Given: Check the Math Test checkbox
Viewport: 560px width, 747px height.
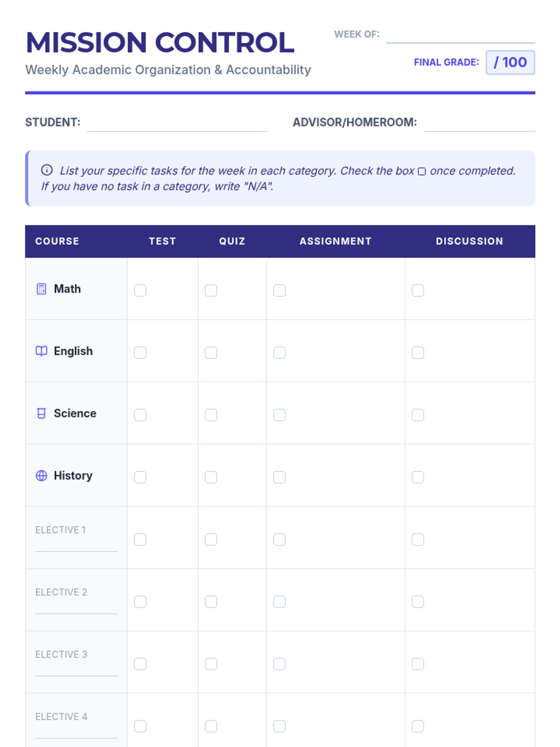Looking at the screenshot, I should coord(140,290).
